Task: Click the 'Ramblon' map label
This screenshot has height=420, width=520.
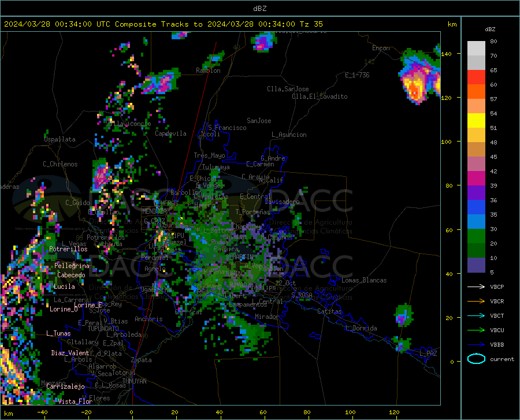Action: coord(208,70)
